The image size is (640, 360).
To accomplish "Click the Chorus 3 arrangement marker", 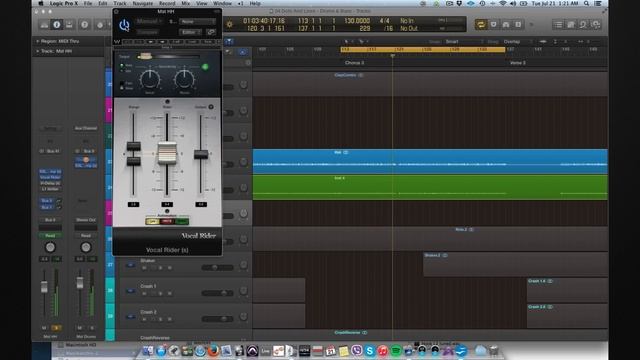I will tap(354, 63).
